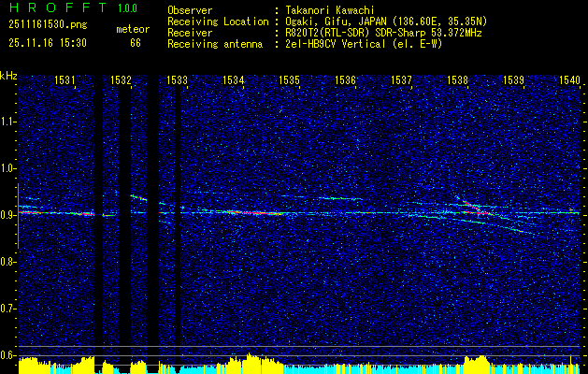Image resolution: width=588 pixels, height=374 pixels.
Task: Click the 0.6 frequency axis label
Action: 7,355
